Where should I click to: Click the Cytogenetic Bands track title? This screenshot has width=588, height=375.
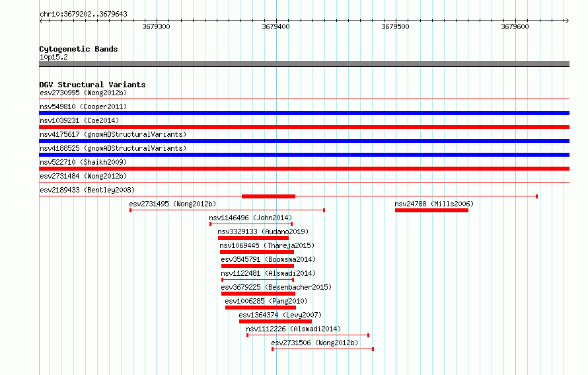(79, 49)
